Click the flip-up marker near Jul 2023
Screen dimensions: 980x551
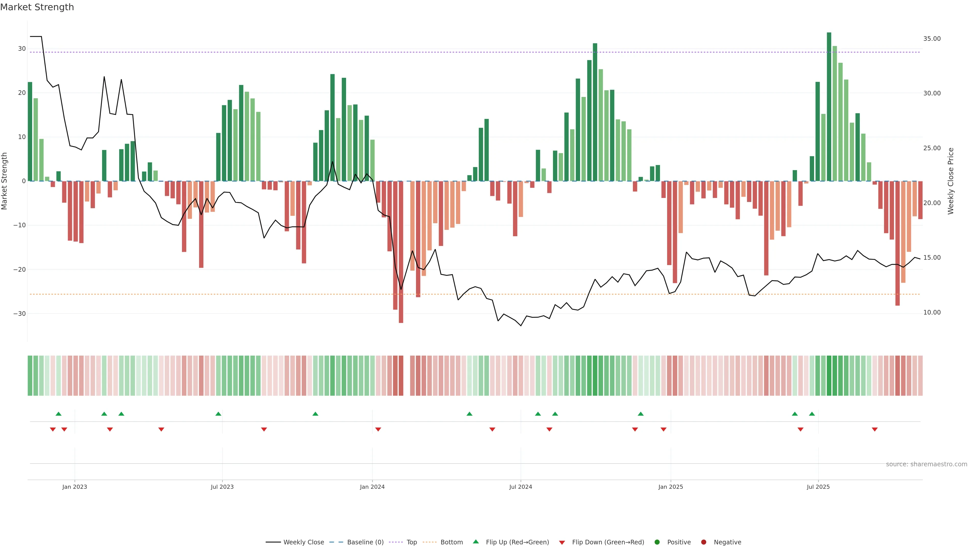(218, 414)
